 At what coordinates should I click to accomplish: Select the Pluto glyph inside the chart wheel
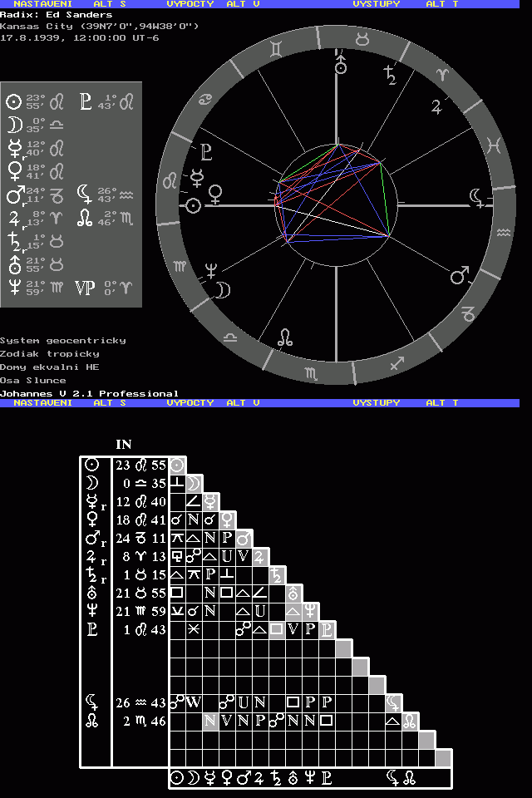tap(206, 152)
